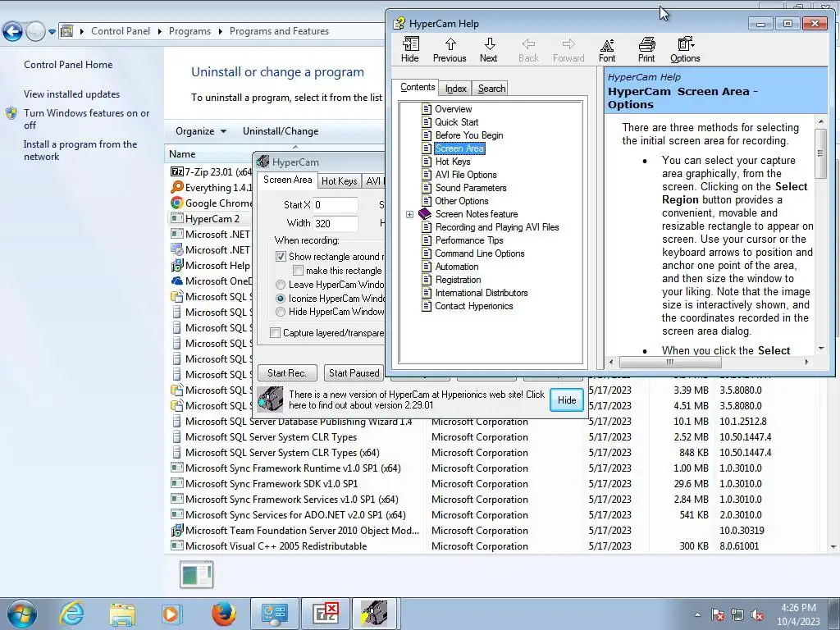
Task: Open the AVI File Options help topic
Action: click(466, 175)
